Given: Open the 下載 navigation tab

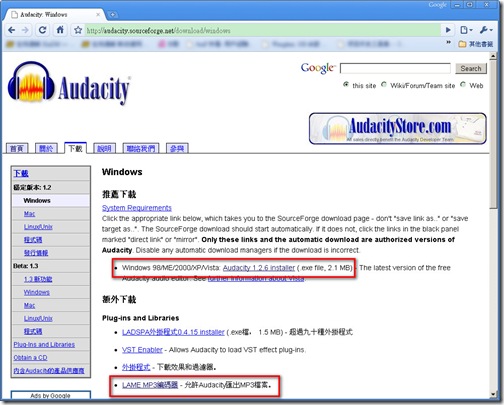Looking at the screenshot, I should tap(75, 148).
